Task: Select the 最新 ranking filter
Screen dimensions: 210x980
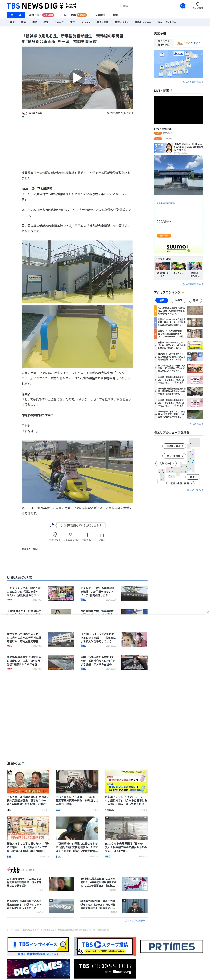Action: 162,300
